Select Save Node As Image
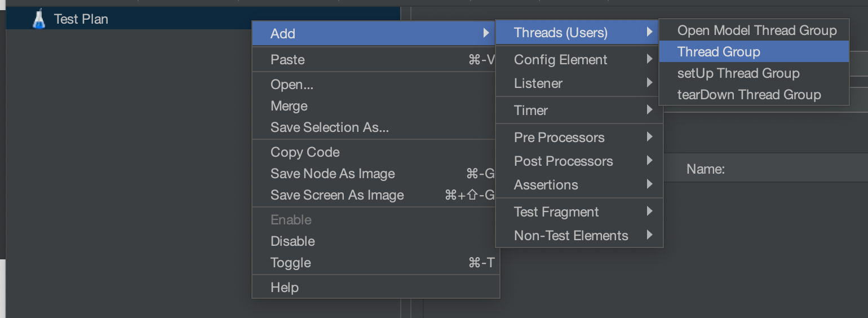868x318 pixels. point(375,174)
